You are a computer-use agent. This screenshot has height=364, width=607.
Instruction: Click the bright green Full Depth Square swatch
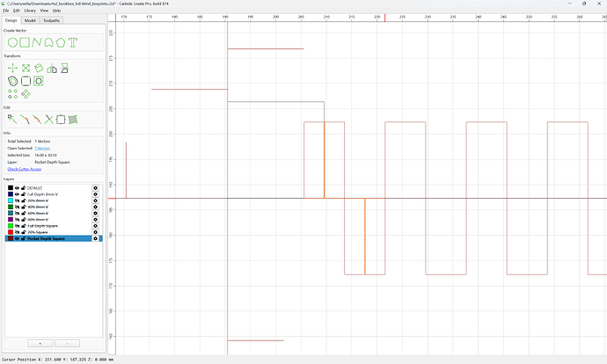pyautogui.click(x=11, y=226)
